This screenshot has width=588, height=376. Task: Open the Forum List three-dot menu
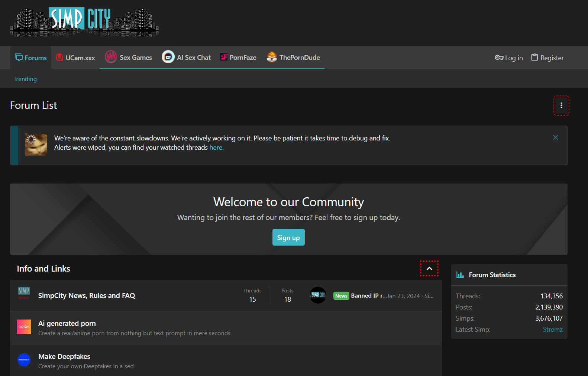pyautogui.click(x=561, y=106)
